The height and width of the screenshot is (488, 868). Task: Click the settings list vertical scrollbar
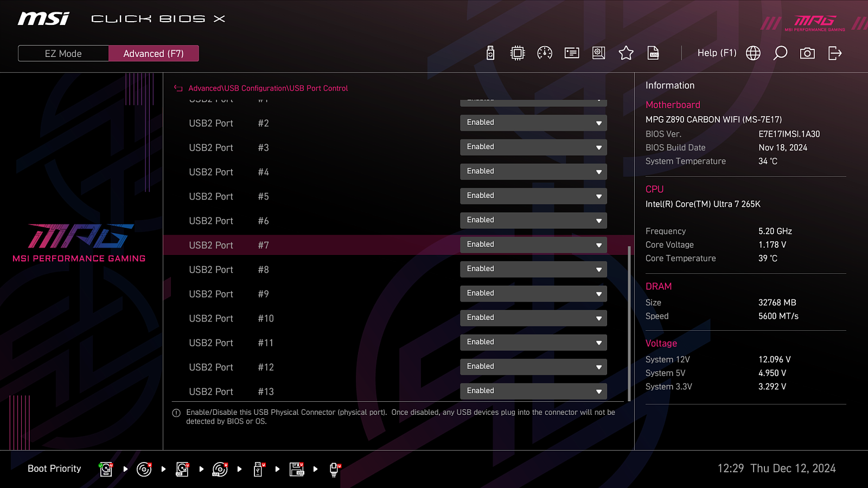click(629, 324)
